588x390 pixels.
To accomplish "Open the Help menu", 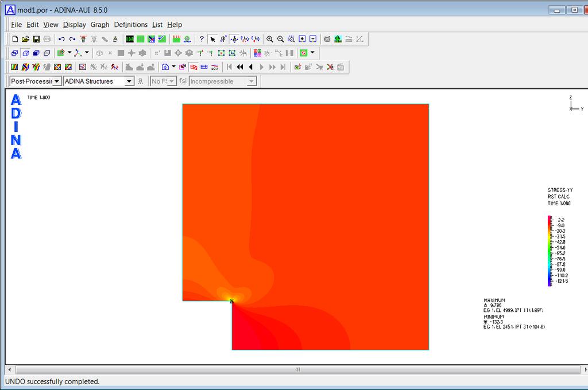I will pos(175,25).
